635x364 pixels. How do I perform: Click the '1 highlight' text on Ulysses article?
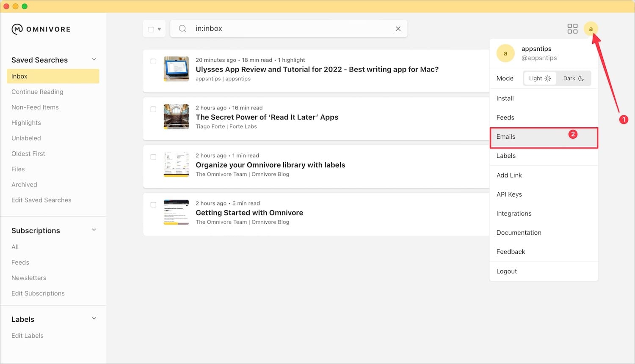[x=292, y=60]
